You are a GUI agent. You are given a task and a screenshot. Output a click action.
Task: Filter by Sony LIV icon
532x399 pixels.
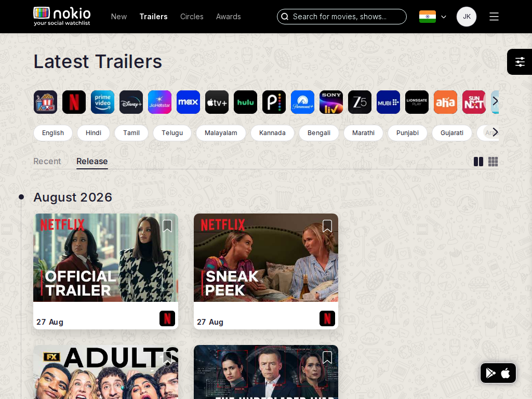click(x=331, y=102)
